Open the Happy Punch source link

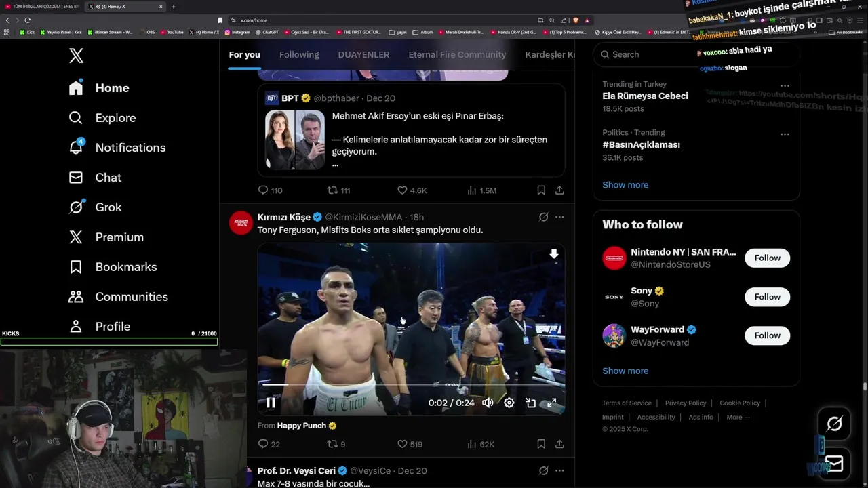pyautogui.click(x=307, y=426)
